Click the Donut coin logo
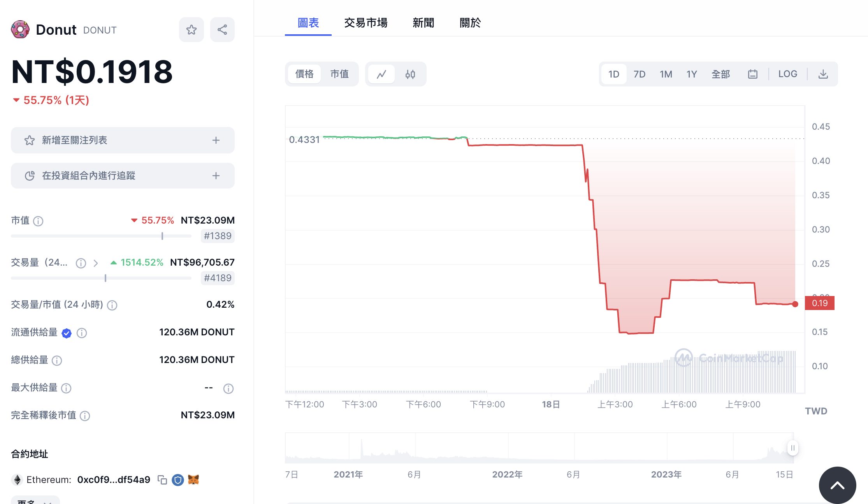This screenshot has height=504, width=868. 20,30
